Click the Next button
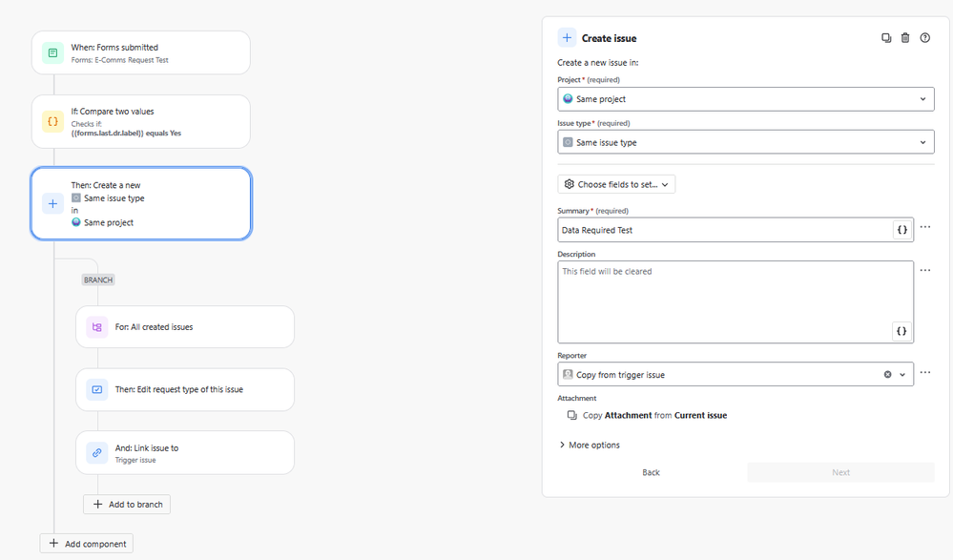Screen dimensions: 953x560 coord(840,472)
